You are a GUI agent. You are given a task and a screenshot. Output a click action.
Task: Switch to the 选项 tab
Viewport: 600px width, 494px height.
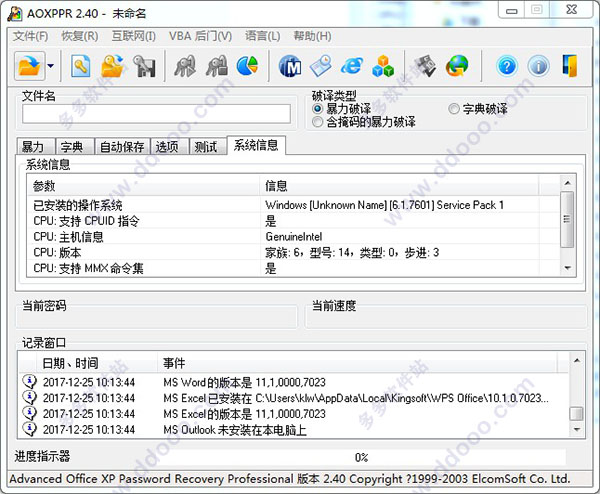[169, 147]
